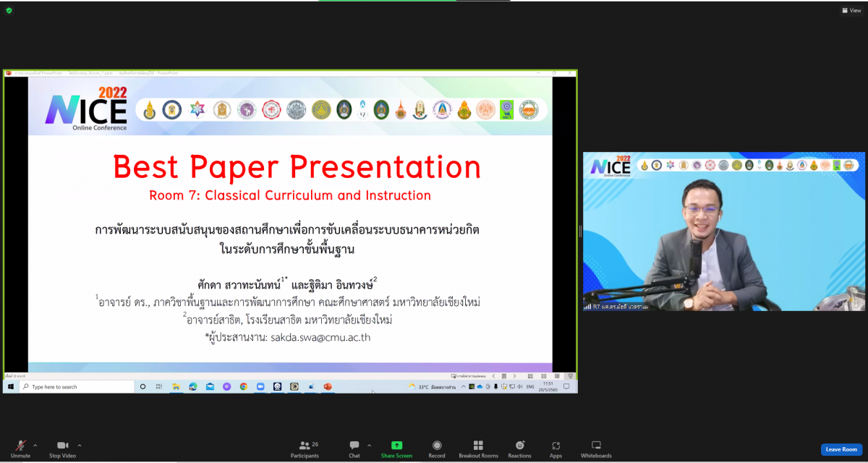Expand the chat options arrow beside Chat
The image size is (868, 463).
370,445
